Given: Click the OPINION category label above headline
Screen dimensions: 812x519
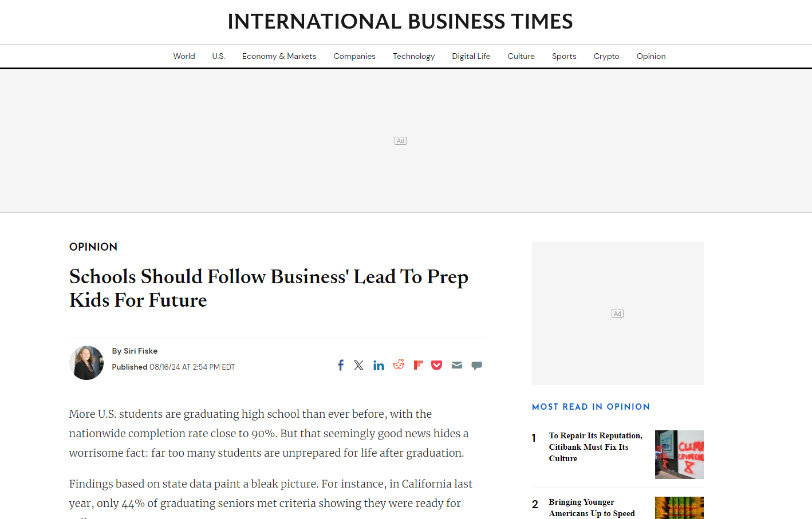Looking at the screenshot, I should pos(93,247).
